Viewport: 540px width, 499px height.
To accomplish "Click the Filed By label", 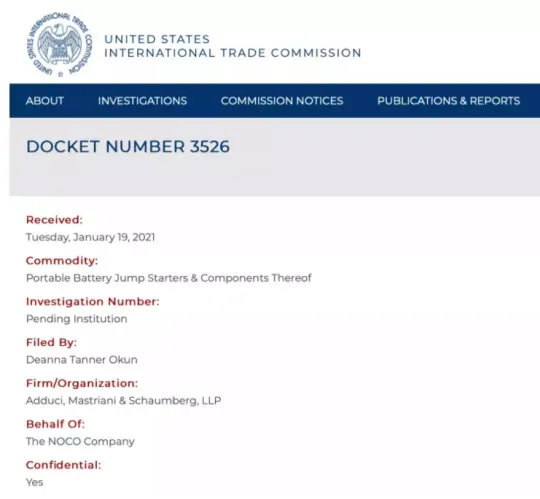I will (51, 342).
